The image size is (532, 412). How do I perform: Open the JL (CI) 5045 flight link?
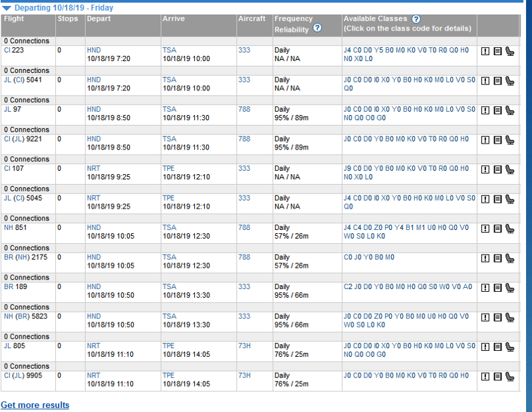[x=23, y=198]
